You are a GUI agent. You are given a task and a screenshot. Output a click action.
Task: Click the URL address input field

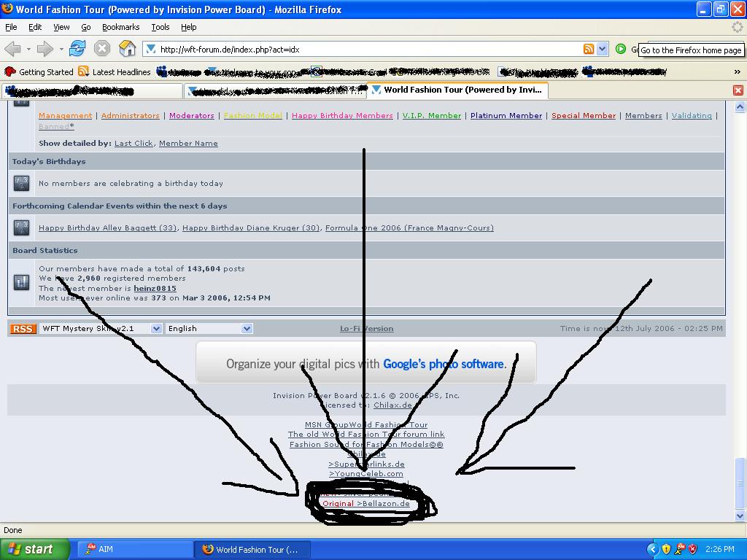(365, 49)
